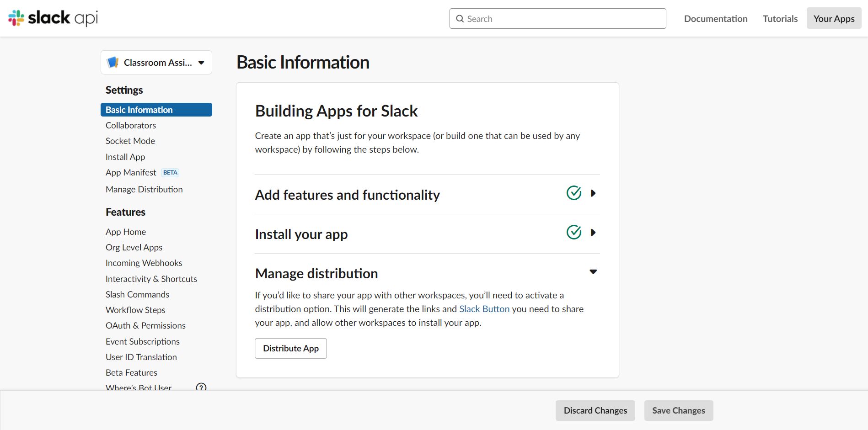Follow the Slack Button link
868x430 pixels.
pyautogui.click(x=484, y=309)
